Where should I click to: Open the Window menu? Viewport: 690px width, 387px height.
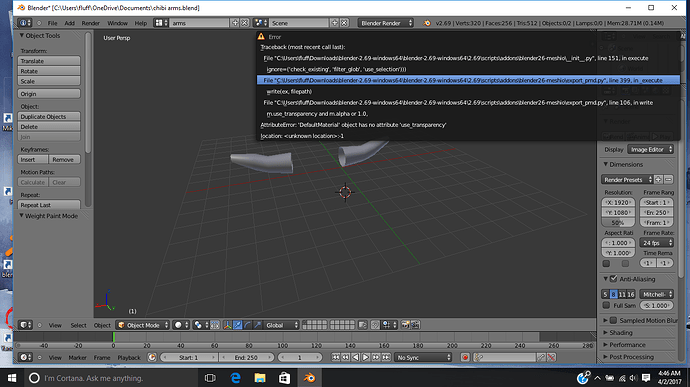tap(117, 23)
